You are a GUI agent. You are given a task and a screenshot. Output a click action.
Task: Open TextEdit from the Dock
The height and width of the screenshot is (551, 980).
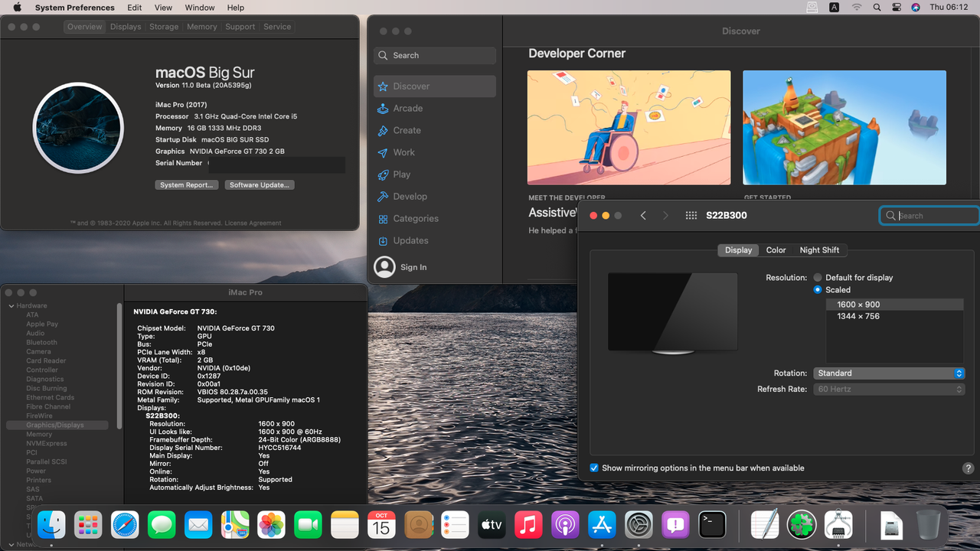coord(764,525)
